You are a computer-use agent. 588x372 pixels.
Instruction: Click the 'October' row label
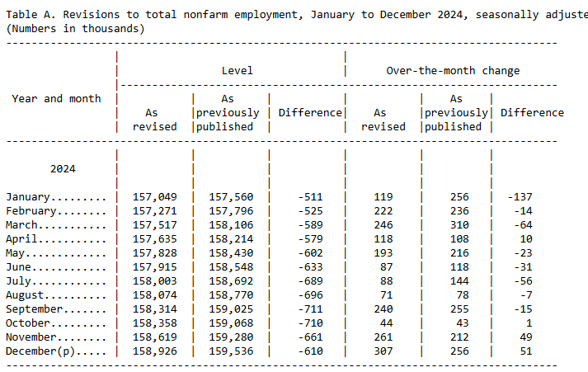[x=56, y=323]
